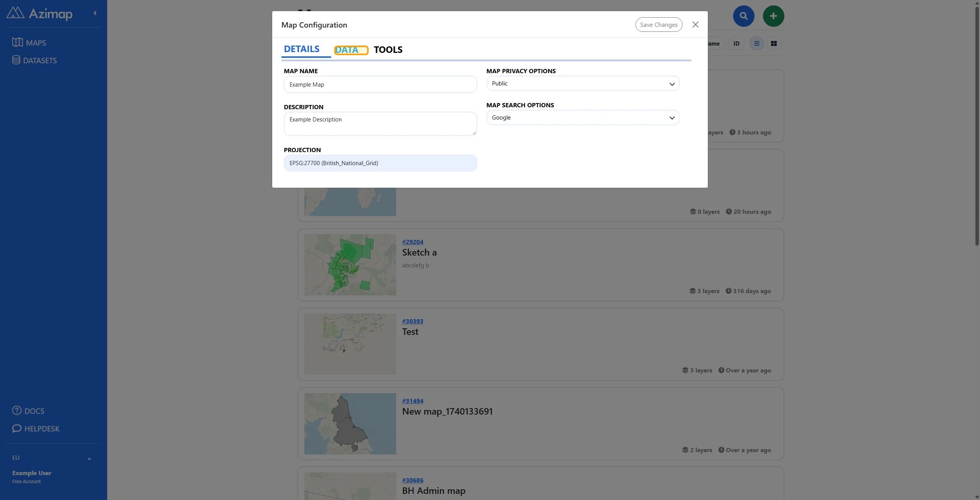Open DATASETS in the sidebar
This screenshot has width=980, height=500.
34,60
